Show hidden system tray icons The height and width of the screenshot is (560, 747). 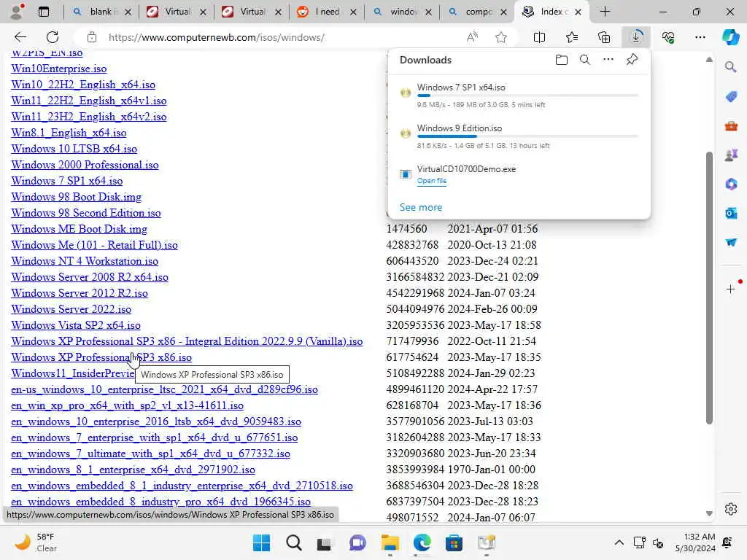point(619,542)
